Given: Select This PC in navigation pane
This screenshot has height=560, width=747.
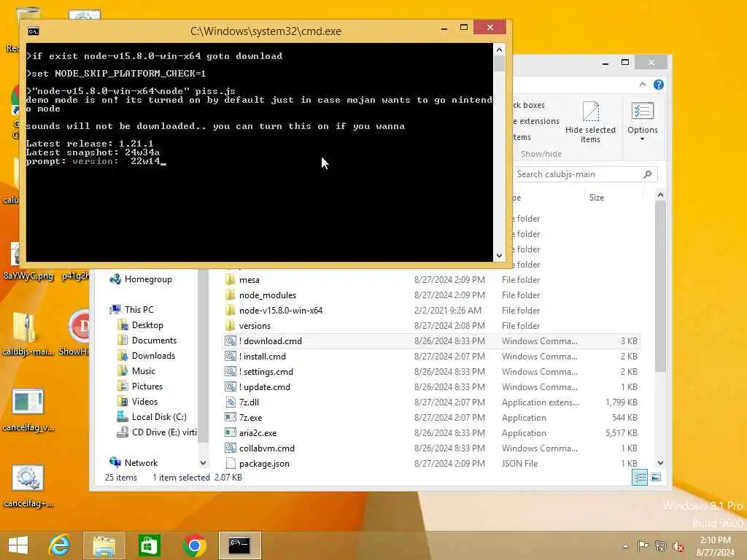Looking at the screenshot, I should point(132,309).
